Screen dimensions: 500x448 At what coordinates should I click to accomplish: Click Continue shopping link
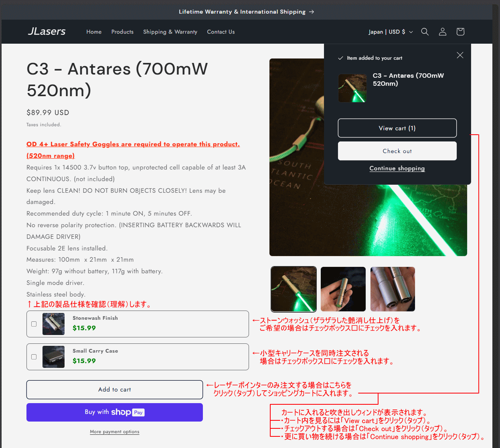point(397,168)
